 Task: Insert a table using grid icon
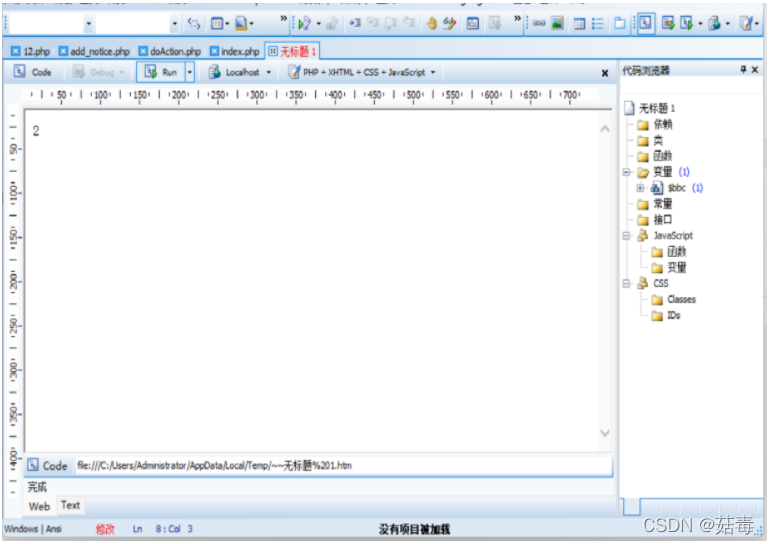click(579, 23)
